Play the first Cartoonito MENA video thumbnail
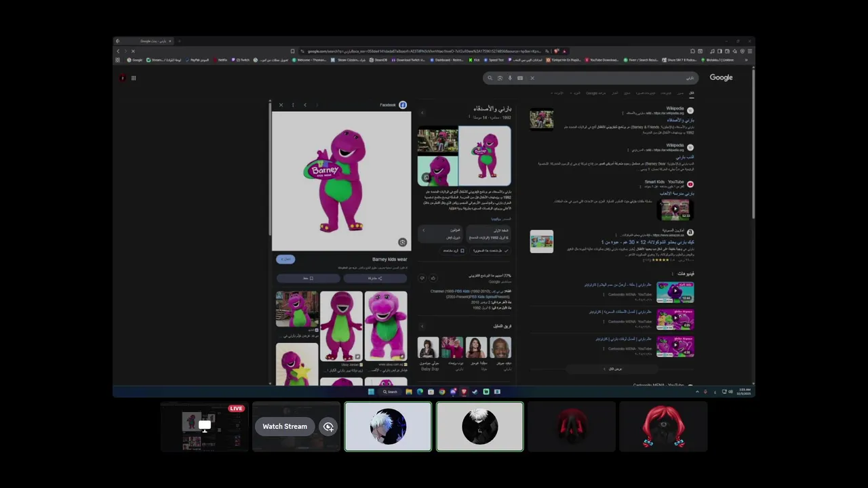Viewport: 868px width, 488px height. tap(675, 293)
